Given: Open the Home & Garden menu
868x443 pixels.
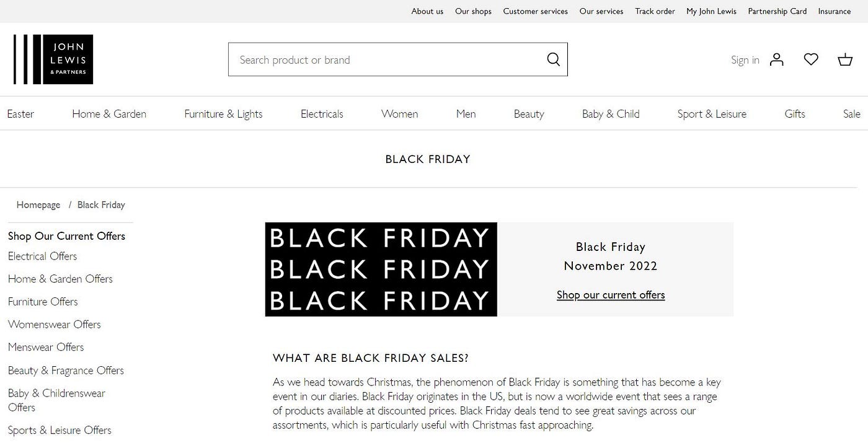Looking at the screenshot, I should click(109, 114).
